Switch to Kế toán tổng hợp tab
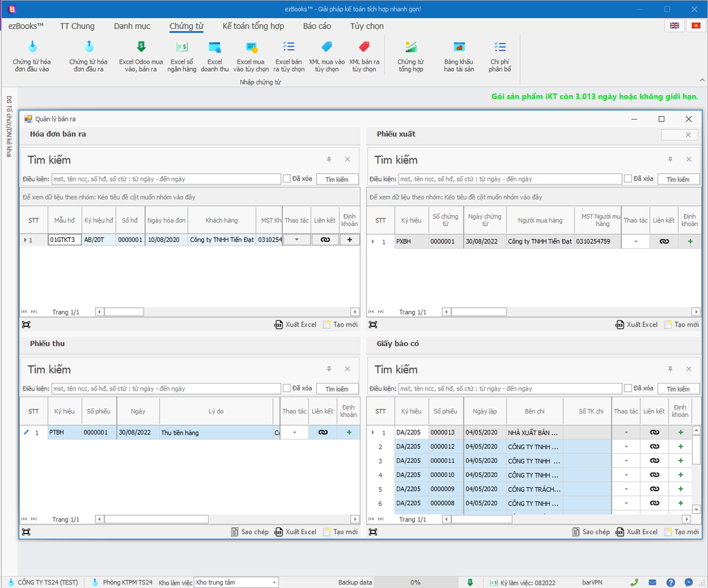 (253, 26)
